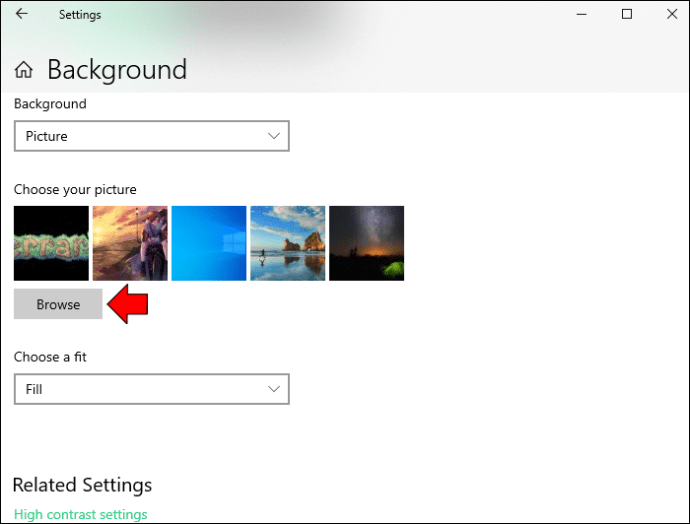
Task: Minimize the Settings window
Action: tap(582, 14)
